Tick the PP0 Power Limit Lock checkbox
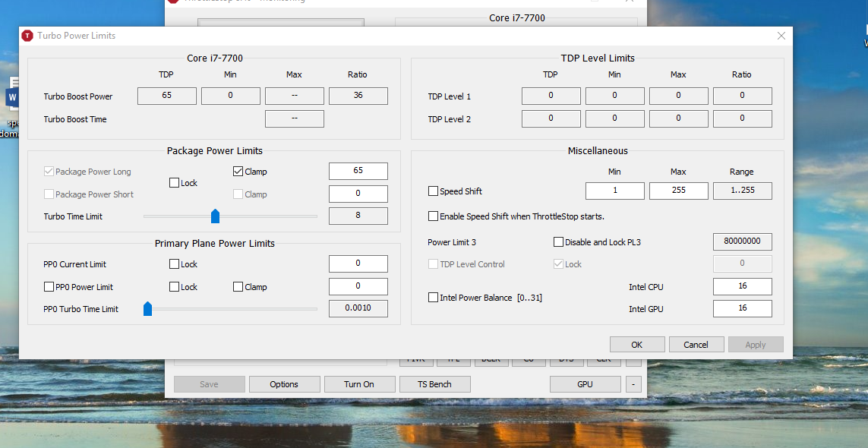The height and width of the screenshot is (448, 868). tap(174, 287)
